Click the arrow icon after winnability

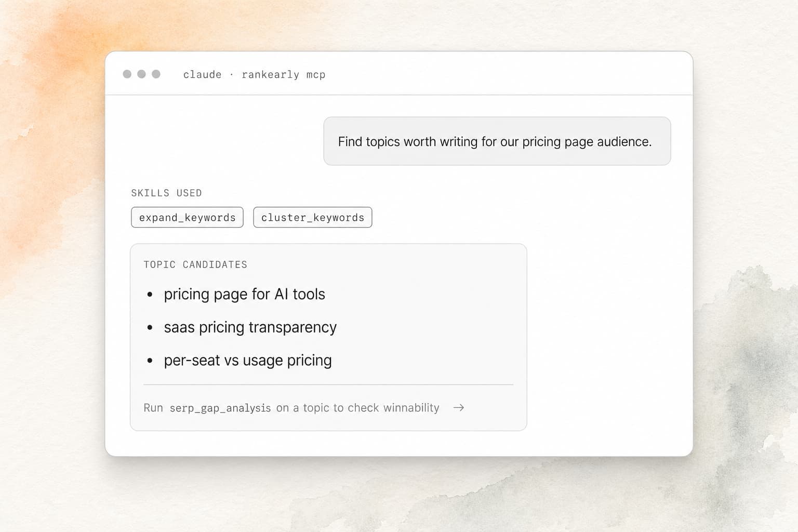pos(458,408)
